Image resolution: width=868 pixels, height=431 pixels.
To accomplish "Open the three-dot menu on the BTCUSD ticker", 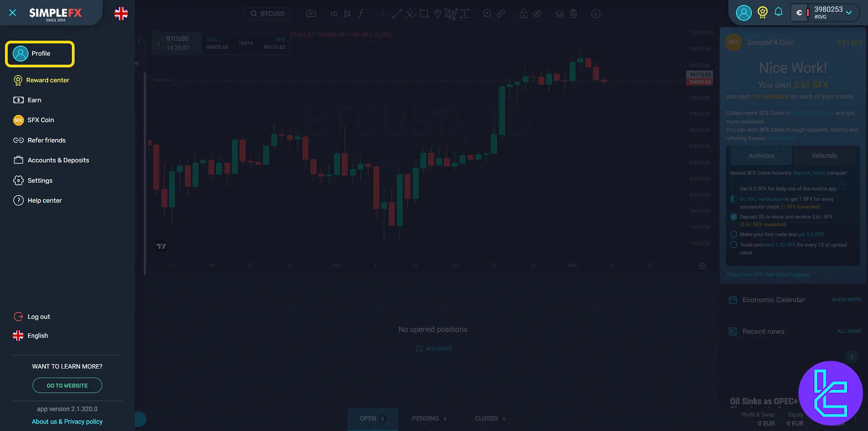I will click(159, 43).
